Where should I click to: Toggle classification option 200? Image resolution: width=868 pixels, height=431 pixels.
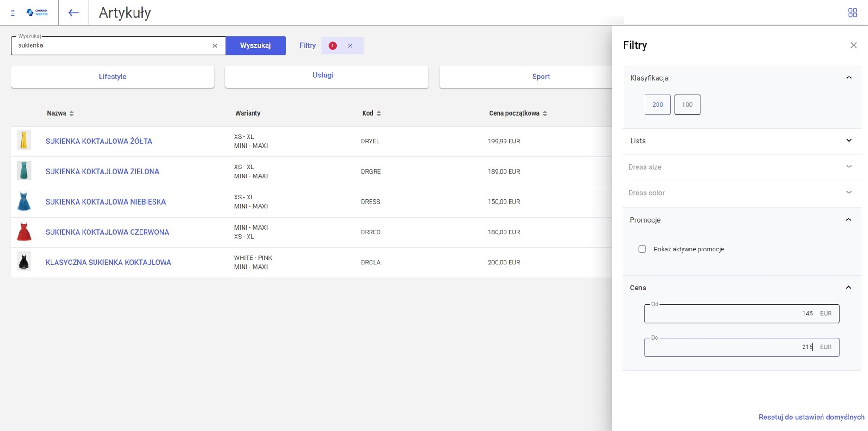(x=657, y=104)
